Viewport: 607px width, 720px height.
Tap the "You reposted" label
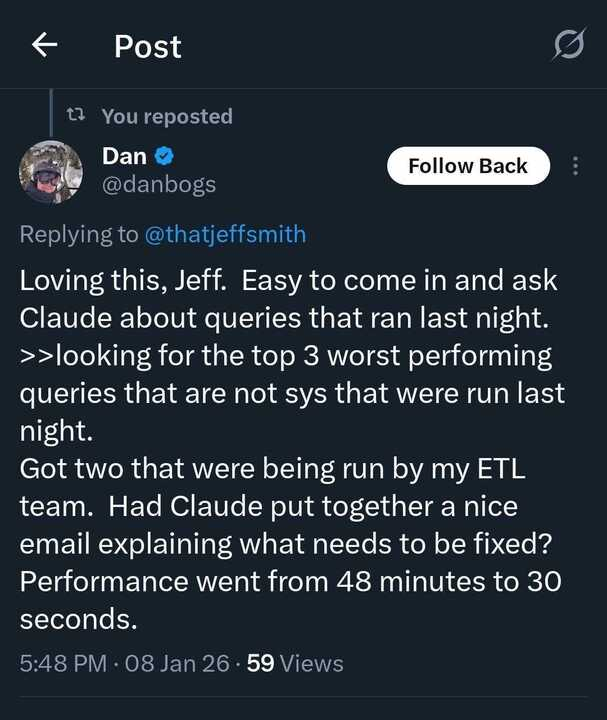[x=166, y=117]
